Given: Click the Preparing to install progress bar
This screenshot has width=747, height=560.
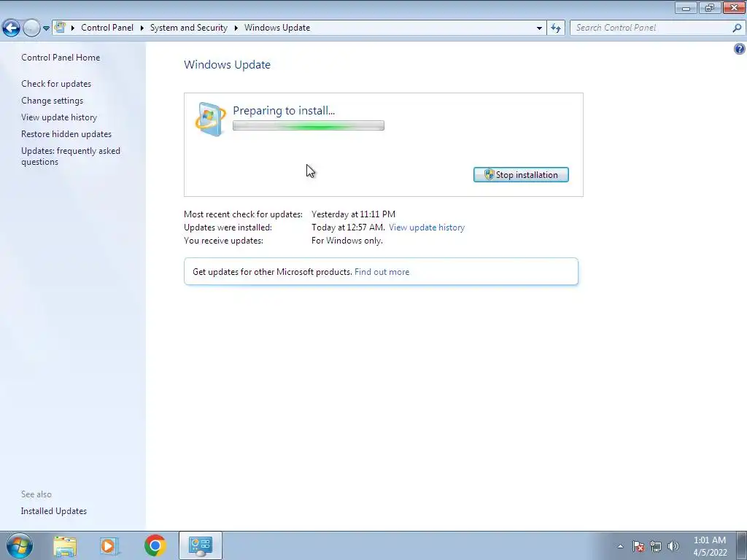Looking at the screenshot, I should tap(309, 125).
